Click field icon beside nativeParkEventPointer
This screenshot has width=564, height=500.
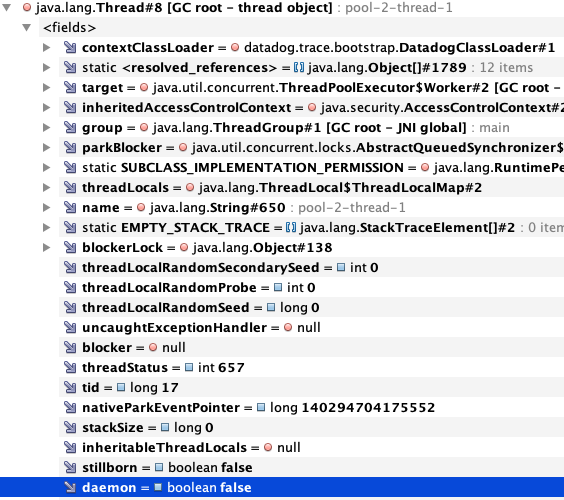(70, 408)
